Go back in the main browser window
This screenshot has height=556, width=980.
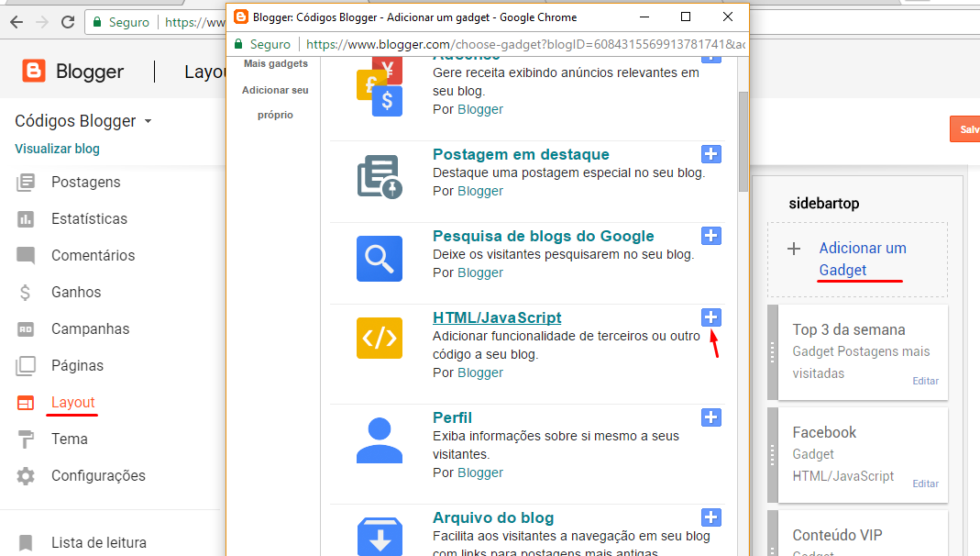(x=17, y=23)
